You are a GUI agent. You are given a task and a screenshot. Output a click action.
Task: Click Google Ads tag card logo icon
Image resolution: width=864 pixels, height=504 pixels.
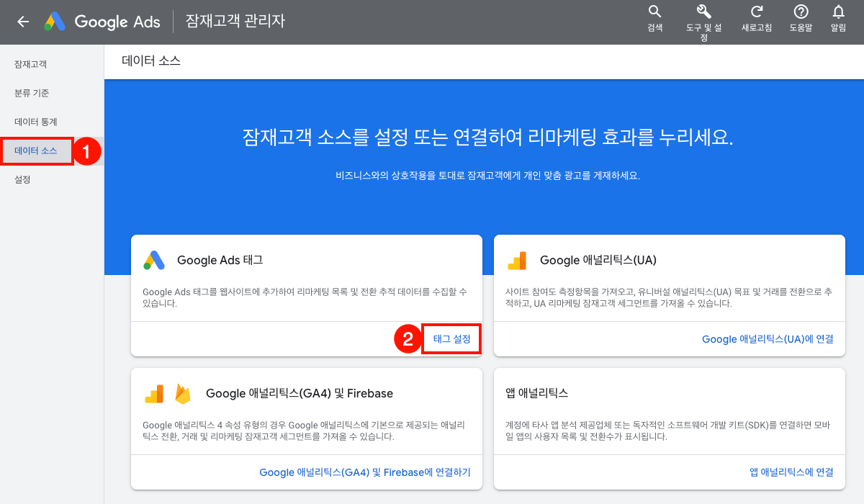(x=154, y=260)
